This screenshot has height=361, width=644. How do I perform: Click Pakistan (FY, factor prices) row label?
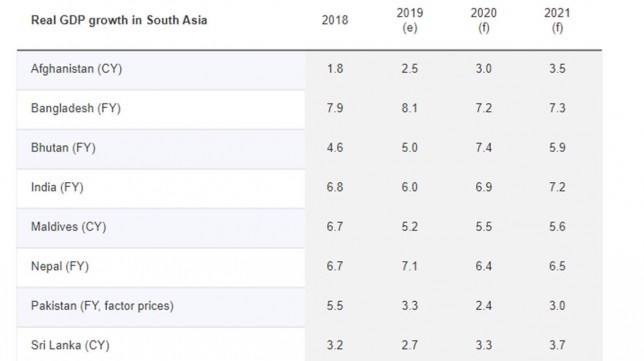[102, 306]
